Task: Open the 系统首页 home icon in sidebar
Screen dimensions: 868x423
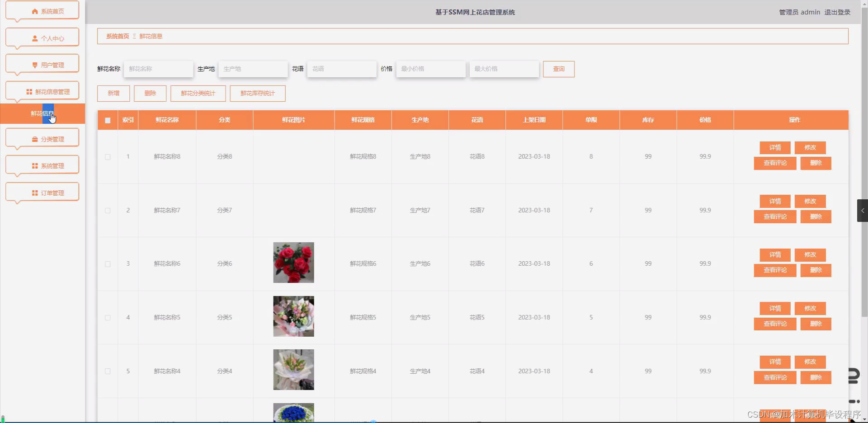Action: pos(34,11)
